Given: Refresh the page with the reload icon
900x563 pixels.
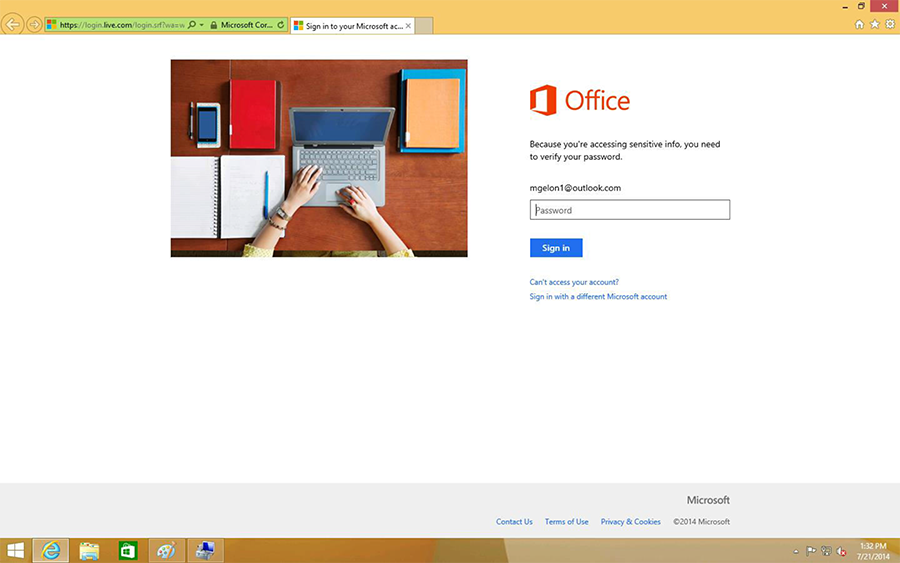Looking at the screenshot, I should 281,25.
